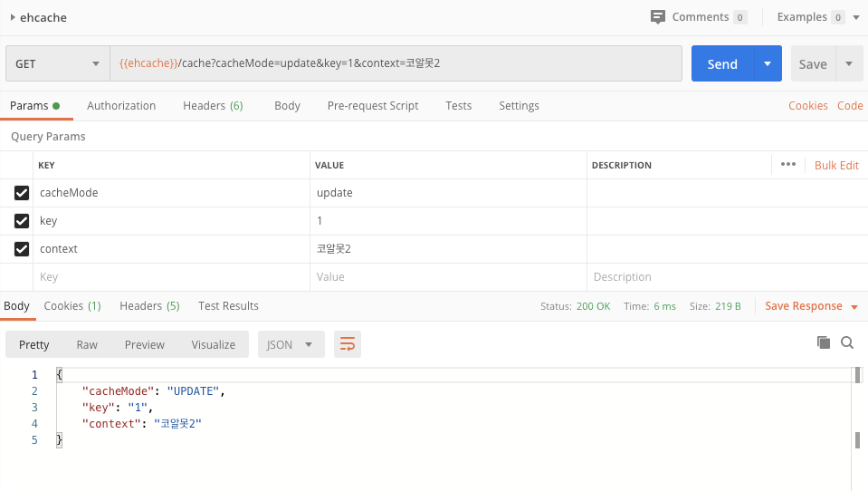868x491 pixels.
Task: Click the 6 ms time value
Action: click(x=664, y=306)
